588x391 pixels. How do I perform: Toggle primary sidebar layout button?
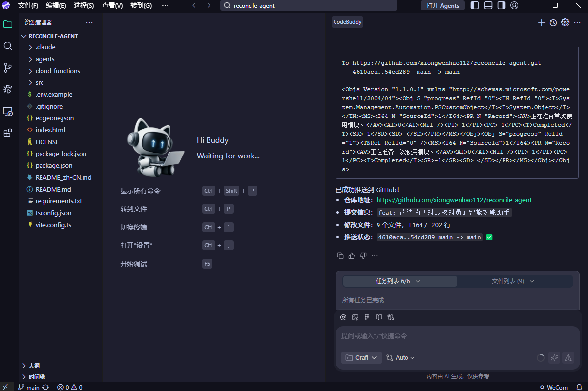point(475,5)
